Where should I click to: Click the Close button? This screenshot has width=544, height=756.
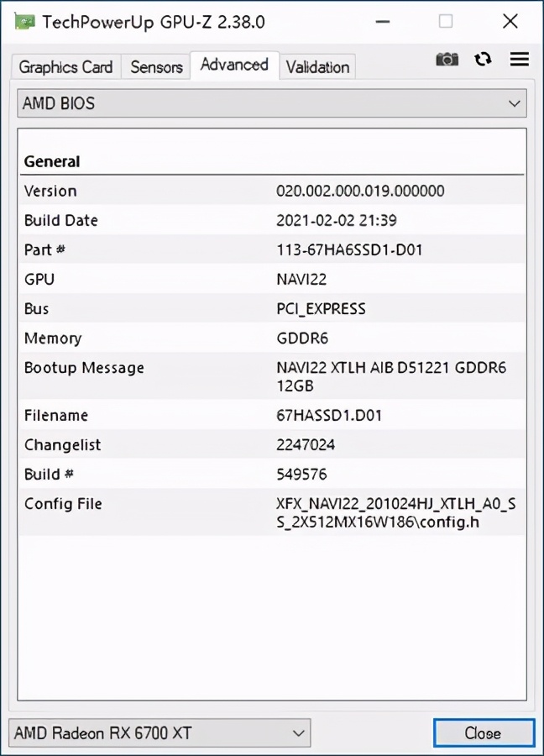tap(484, 733)
